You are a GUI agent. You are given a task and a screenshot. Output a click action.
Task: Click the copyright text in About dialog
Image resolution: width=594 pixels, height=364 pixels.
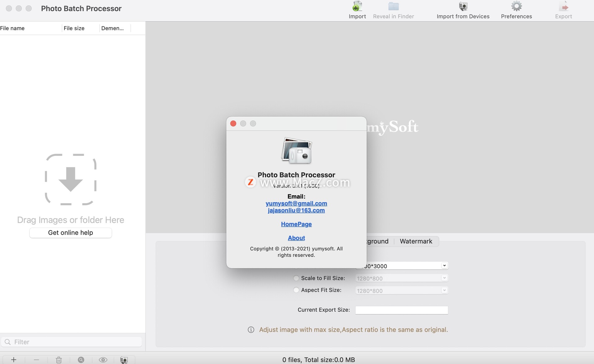(296, 252)
